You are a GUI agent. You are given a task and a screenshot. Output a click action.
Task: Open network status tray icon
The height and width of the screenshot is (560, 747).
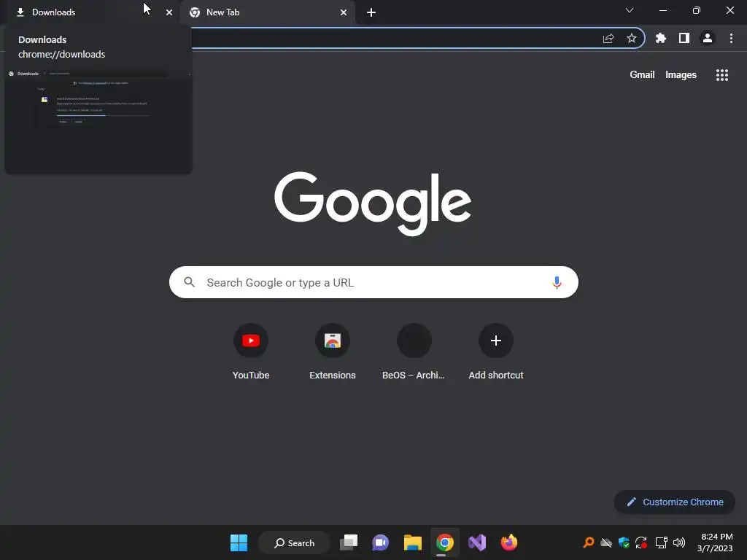661,542
